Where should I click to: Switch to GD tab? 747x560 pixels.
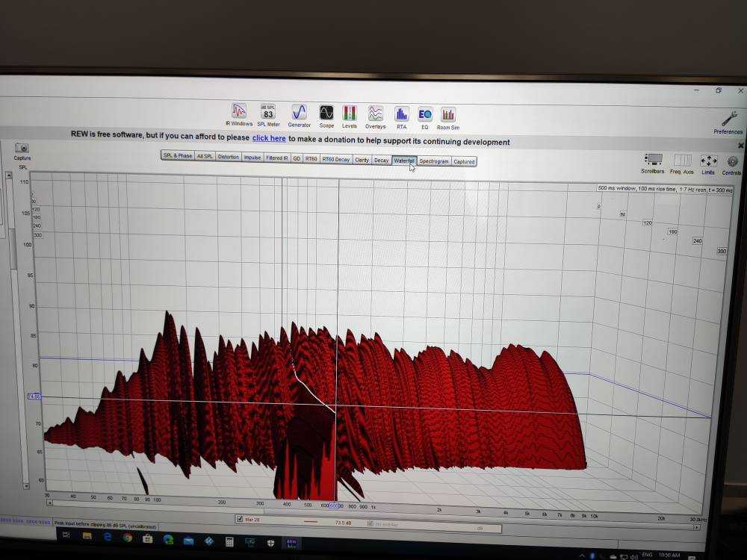[x=297, y=158]
